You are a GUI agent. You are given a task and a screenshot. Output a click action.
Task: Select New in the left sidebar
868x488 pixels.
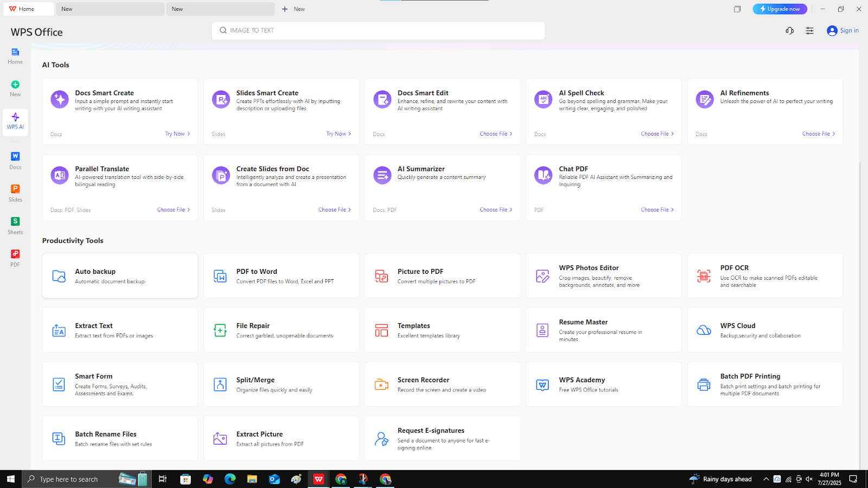click(x=15, y=88)
